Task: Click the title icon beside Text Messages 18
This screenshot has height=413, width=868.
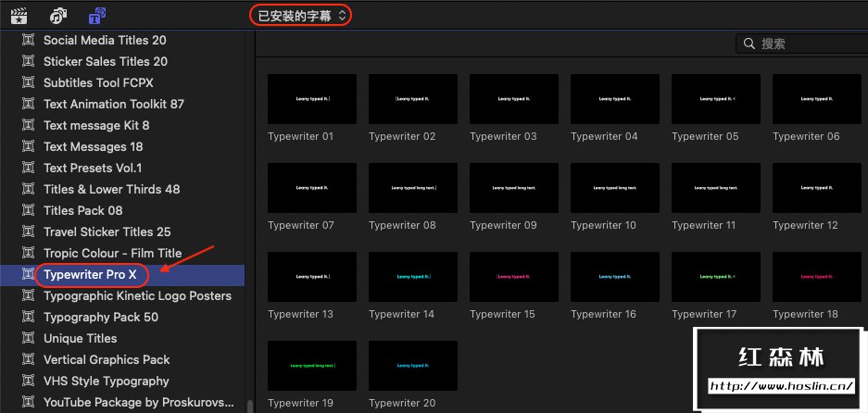Action: [x=28, y=146]
